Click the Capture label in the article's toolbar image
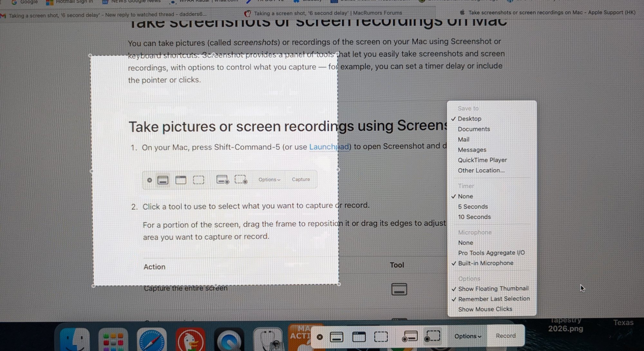 [301, 180]
